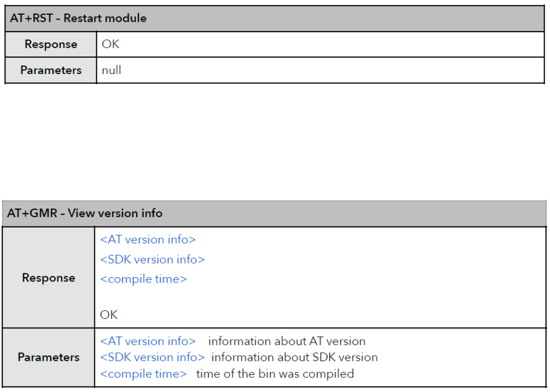The width and height of the screenshot is (550, 392).
Task: Select the Response label in AT+RST table
Action: pos(51,45)
